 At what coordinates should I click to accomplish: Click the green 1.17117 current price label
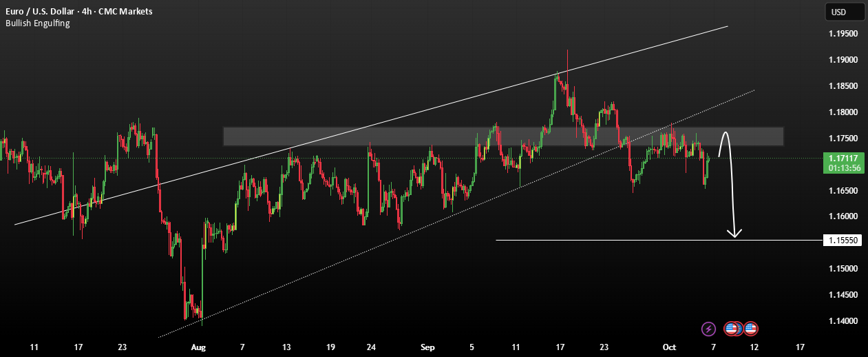pyautogui.click(x=845, y=163)
